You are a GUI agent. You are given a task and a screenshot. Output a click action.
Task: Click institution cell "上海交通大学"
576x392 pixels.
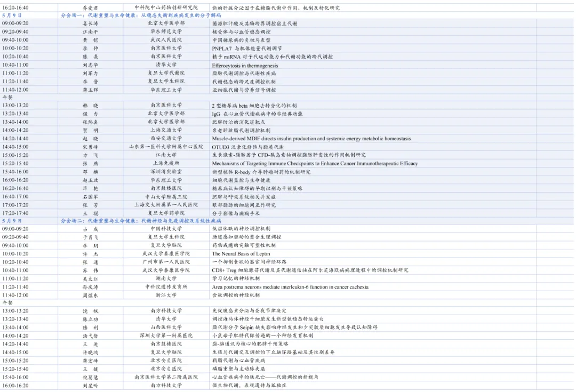click(x=166, y=130)
